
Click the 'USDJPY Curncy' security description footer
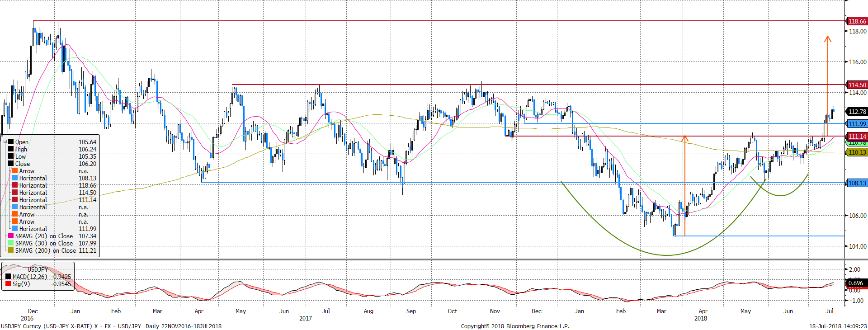point(111,326)
